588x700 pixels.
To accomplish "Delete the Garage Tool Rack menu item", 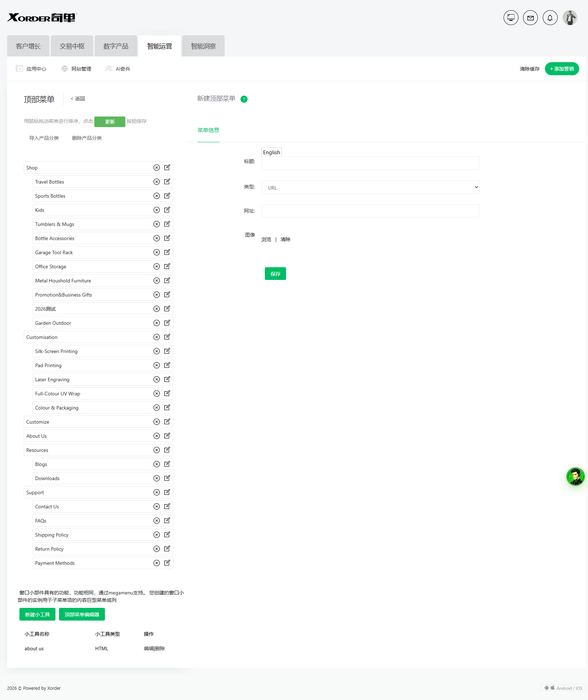I will tap(156, 252).
